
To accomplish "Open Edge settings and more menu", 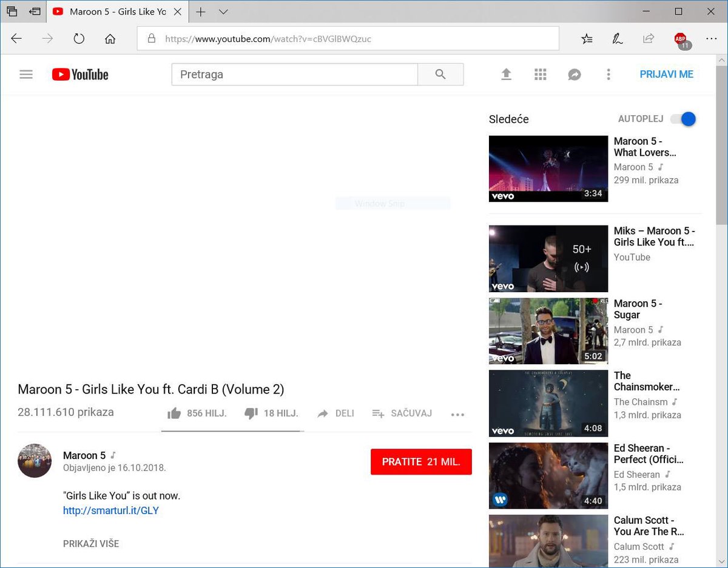I will pos(711,39).
